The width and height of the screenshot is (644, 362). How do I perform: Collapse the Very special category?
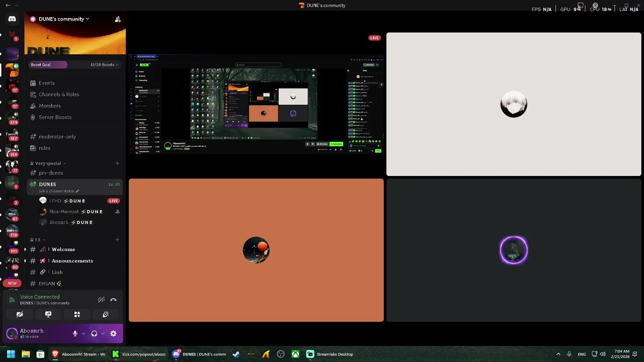(48, 163)
